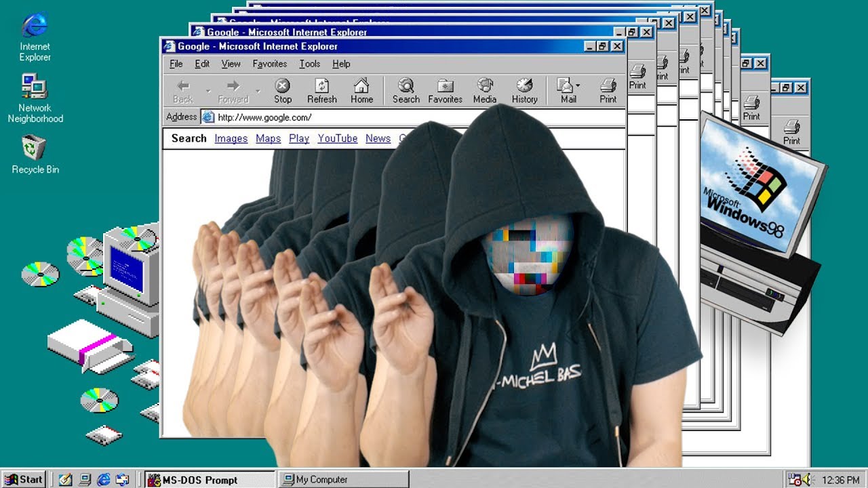Select the Recycle Bin desktop icon
This screenshot has height=488, width=868.
point(35,155)
